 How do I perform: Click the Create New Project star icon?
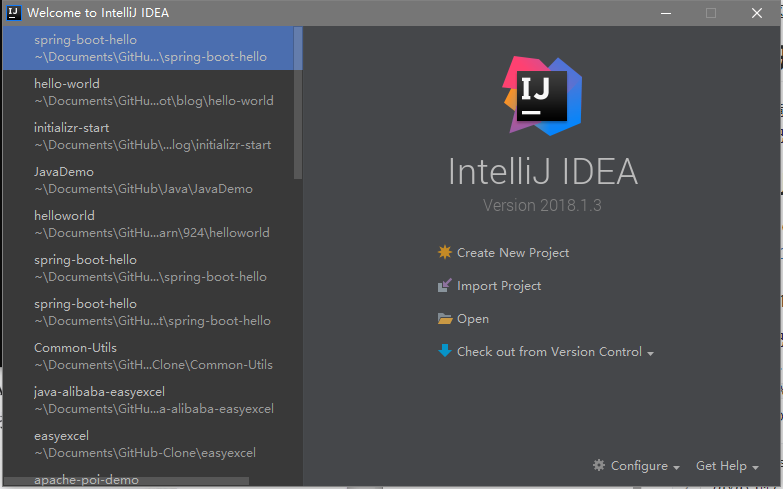[x=445, y=253]
